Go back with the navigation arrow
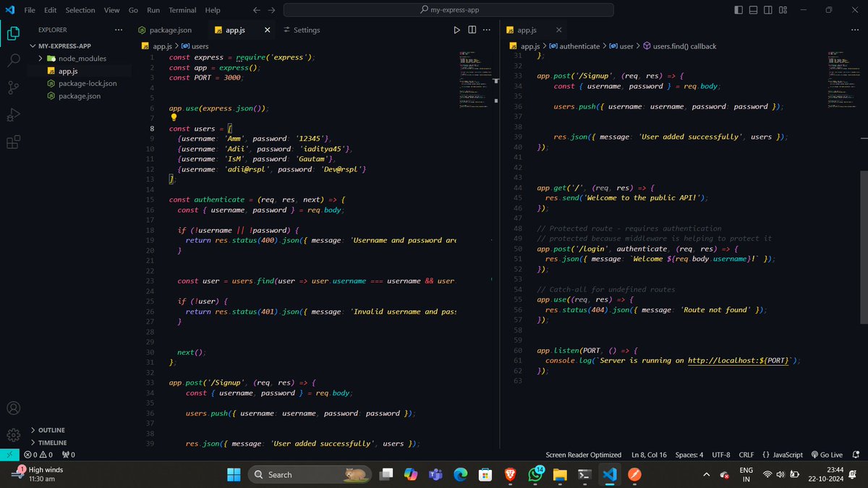 258,10
